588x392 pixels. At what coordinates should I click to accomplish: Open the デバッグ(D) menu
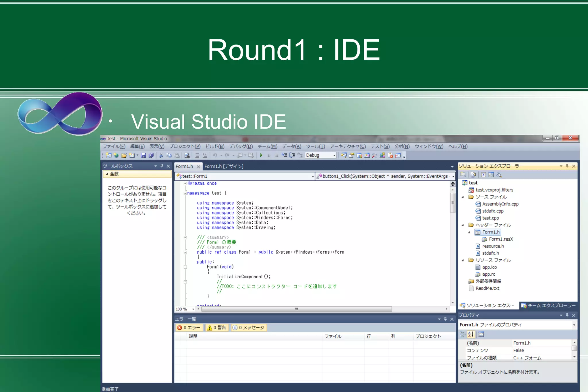[241, 146]
